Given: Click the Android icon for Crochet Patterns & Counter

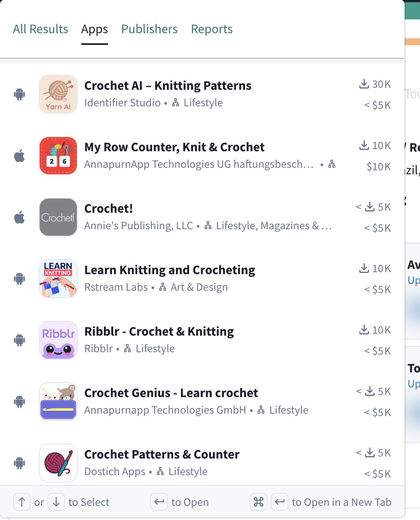Looking at the screenshot, I should click(19, 463).
